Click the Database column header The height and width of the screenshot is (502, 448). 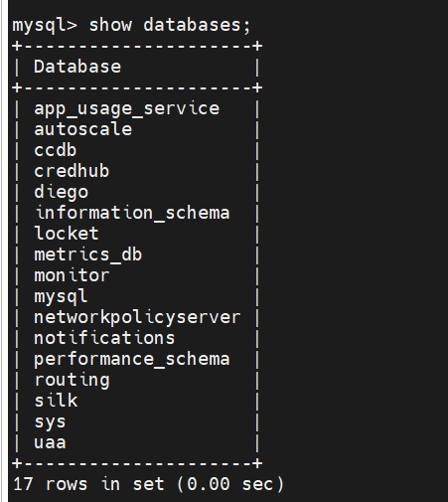[77, 67]
